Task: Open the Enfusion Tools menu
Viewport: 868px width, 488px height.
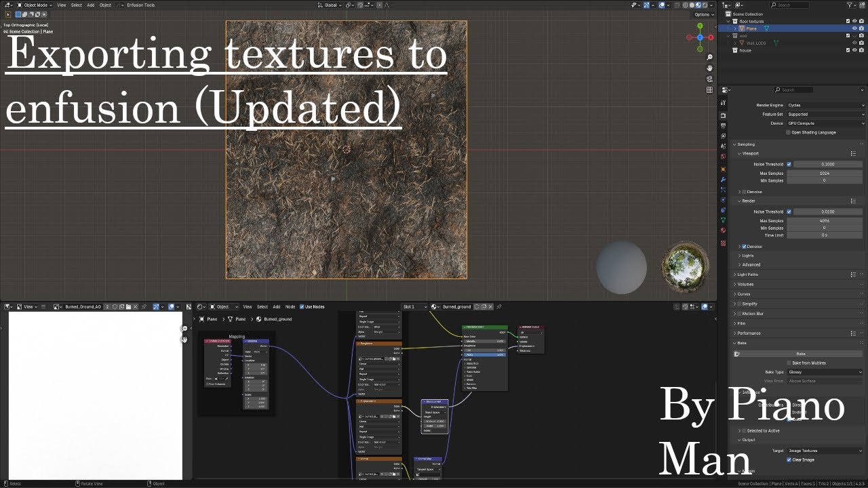Action: pyautogui.click(x=140, y=5)
